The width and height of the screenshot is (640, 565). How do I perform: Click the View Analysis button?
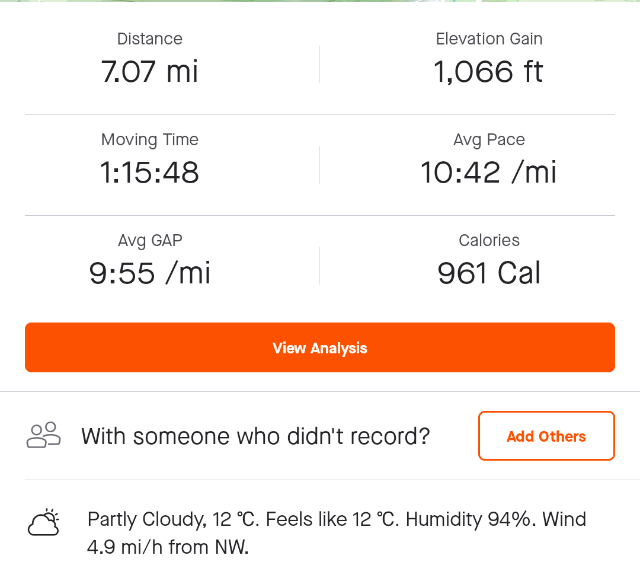[320, 347]
